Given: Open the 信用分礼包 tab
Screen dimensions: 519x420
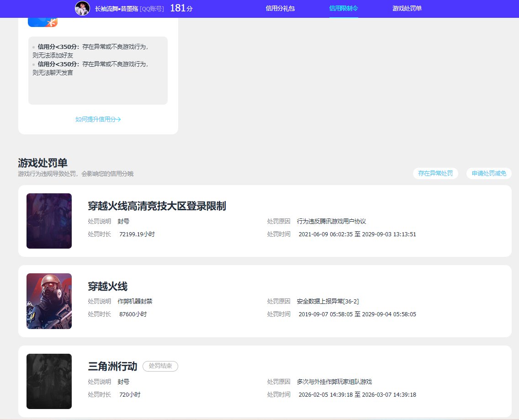Looking at the screenshot, I should 280,8.
